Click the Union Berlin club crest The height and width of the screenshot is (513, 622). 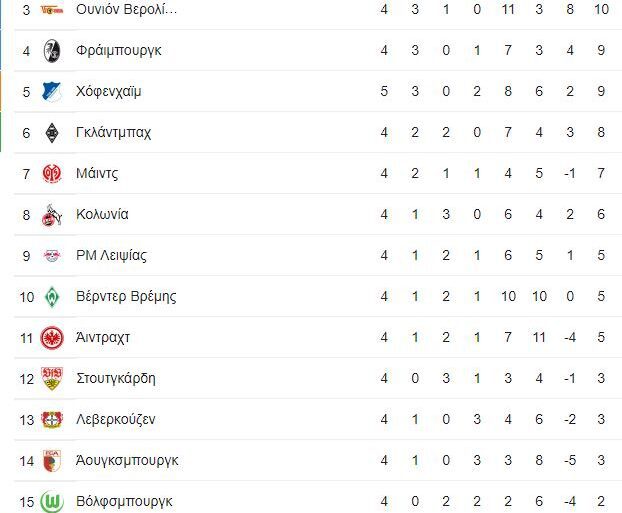tap(52, 10)
